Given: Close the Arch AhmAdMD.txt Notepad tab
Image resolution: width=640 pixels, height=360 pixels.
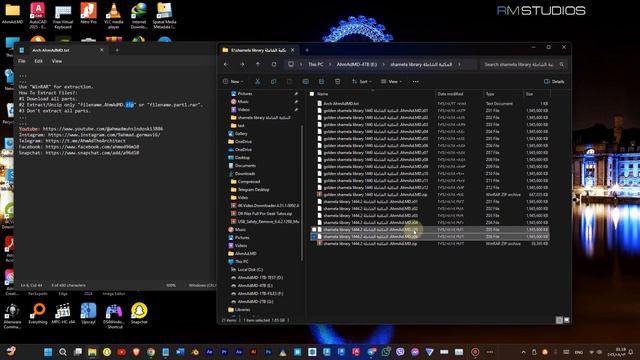Looking at the screenshot, I should pyautogui.click(x=102, y=50).
